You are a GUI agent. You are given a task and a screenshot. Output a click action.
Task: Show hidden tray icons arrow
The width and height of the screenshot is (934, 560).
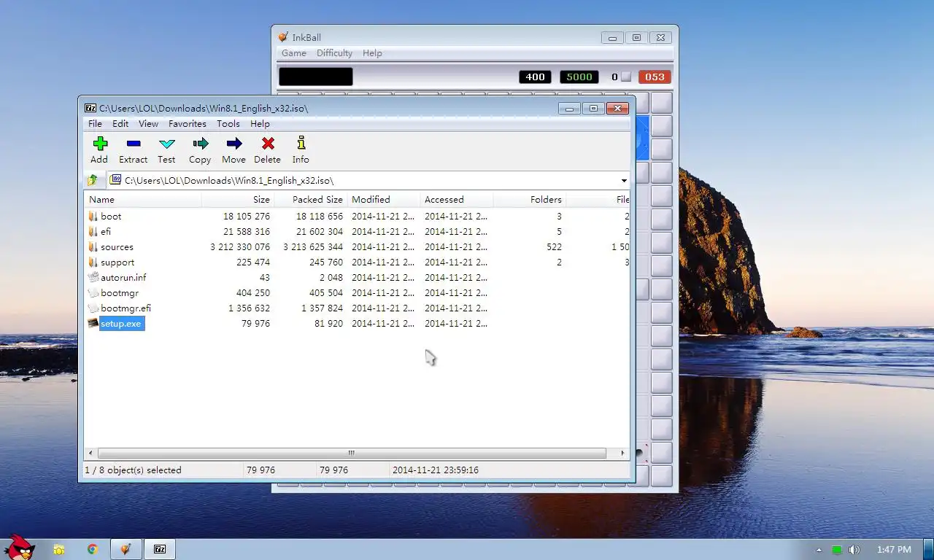[x=819, y=550]
